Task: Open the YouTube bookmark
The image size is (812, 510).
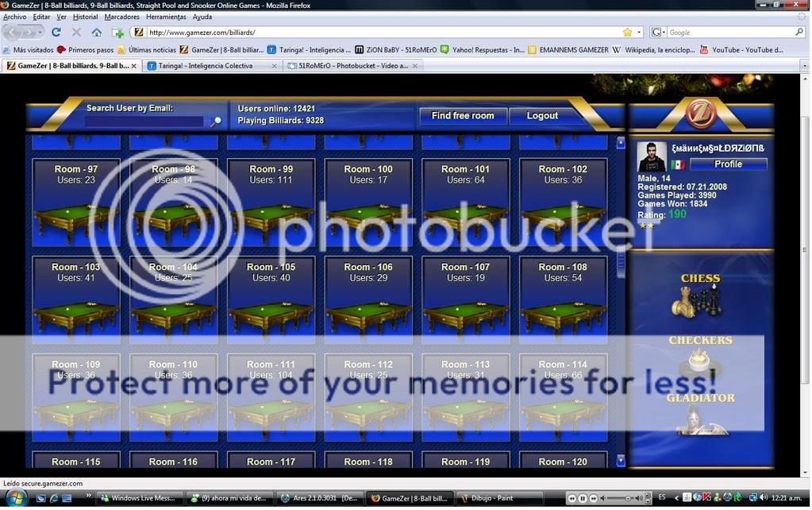Action: (x=741, y=50)
